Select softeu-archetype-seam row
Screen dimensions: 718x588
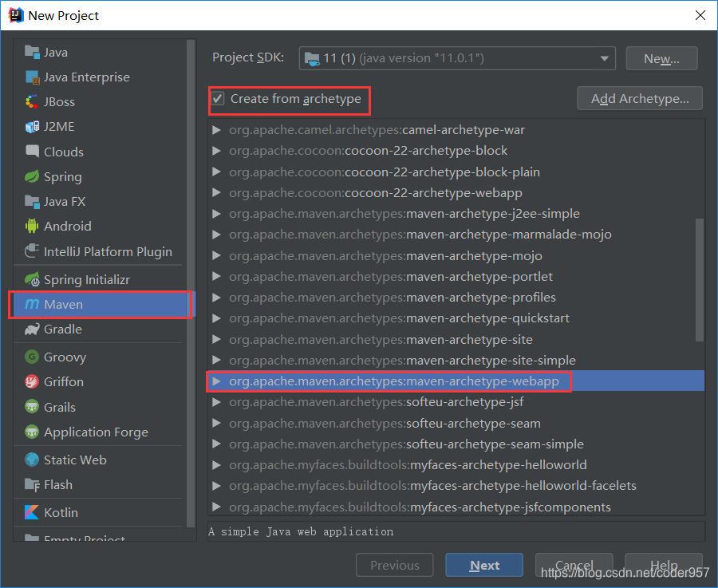(456, 423)
